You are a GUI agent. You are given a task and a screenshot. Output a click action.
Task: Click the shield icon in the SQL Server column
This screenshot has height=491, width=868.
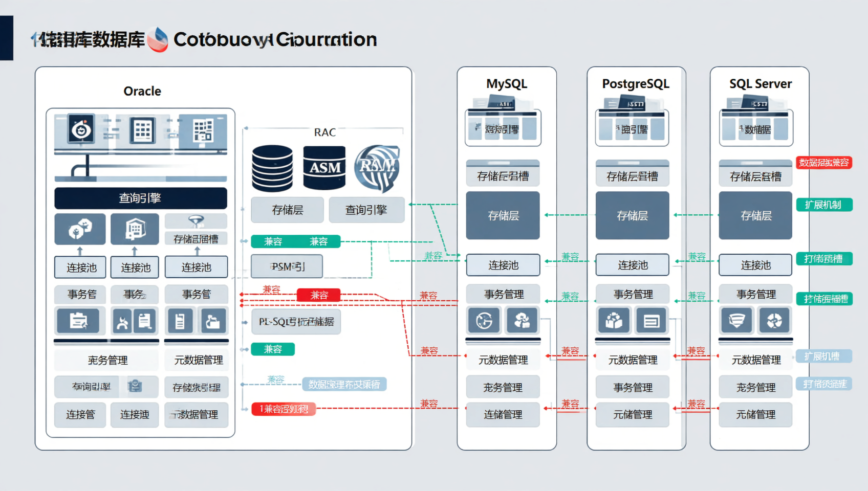click(x=736, y=321)
